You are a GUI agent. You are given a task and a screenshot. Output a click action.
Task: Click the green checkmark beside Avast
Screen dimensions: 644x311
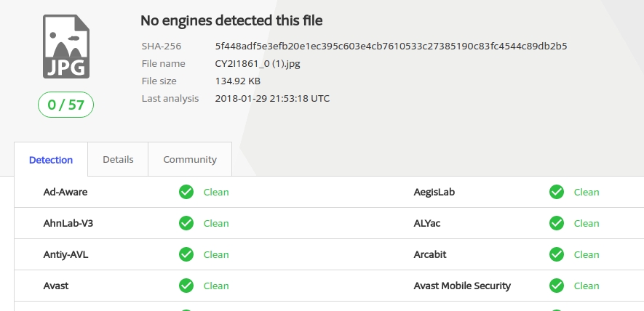[186, 286]
